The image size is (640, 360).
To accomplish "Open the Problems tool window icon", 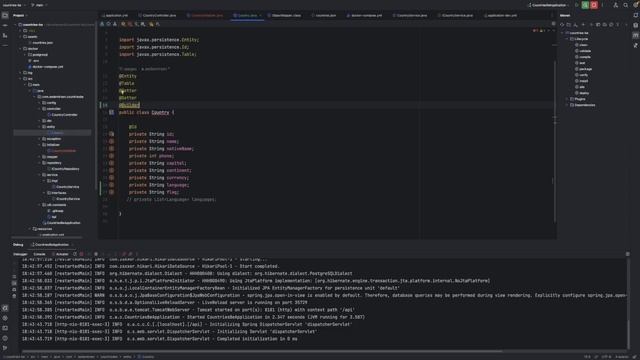I will [x=5, y=338].
